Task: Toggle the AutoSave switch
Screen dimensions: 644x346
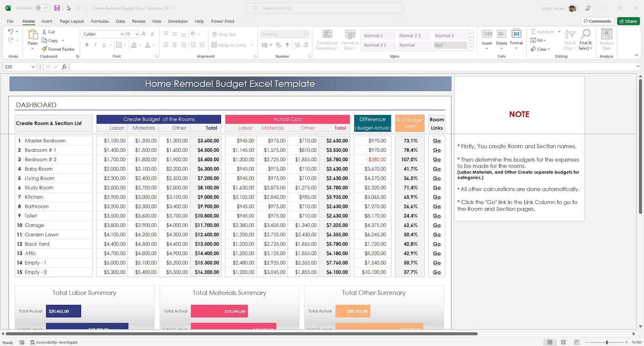Action: (42, 8)
